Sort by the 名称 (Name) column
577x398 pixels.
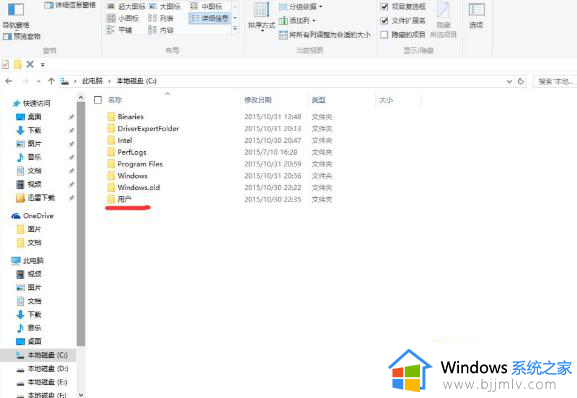coord(115,100)
